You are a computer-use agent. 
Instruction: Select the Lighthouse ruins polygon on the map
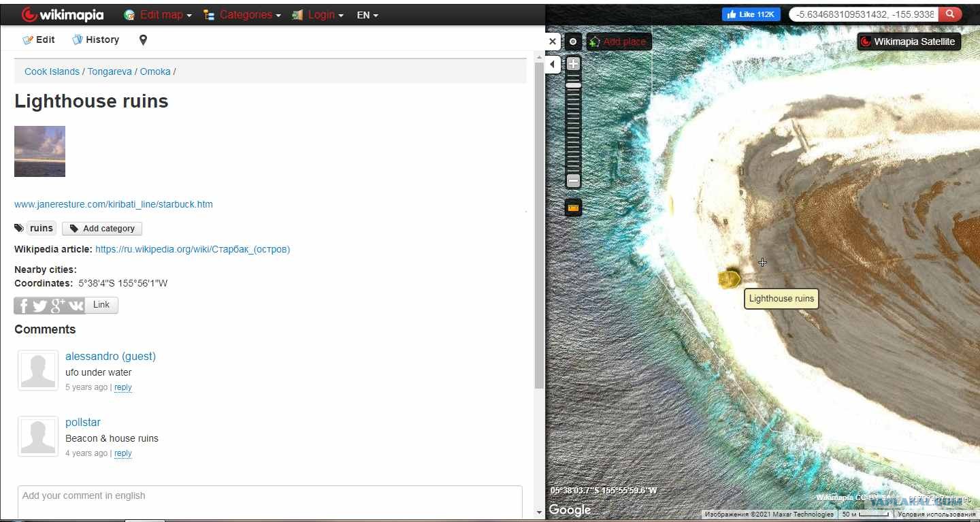[x=730, y=279]
